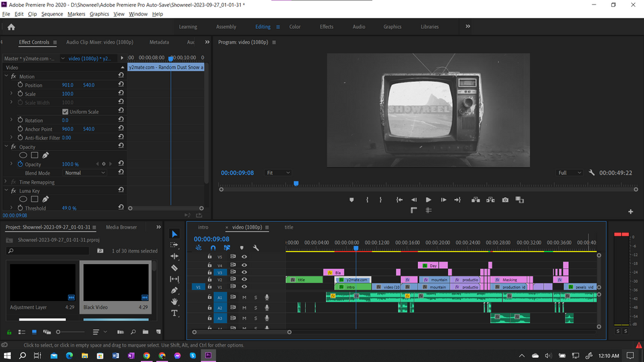Viewport: 644px width, 362px height.
Task: Open Program monitor settings wrench
Action: click(592, 173)
